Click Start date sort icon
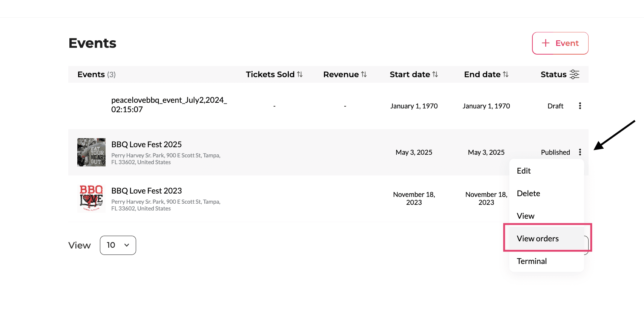Image resolution: width=644 pixels, height=311 pixels. pos(435,75)
